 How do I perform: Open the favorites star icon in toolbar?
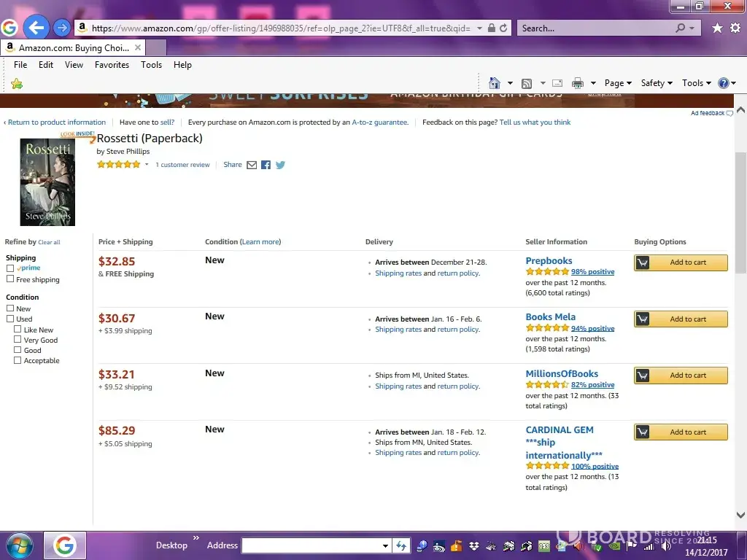[717, 28]
